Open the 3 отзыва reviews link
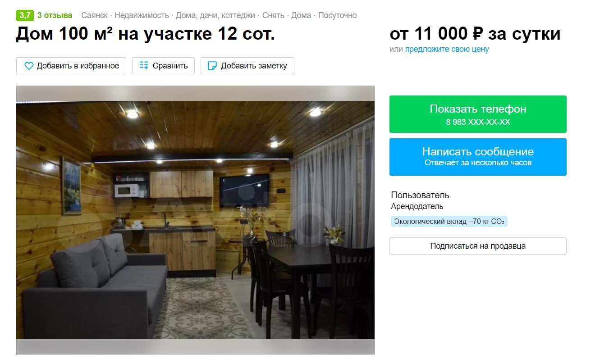609x364 pixels. (x=55, y=15)
